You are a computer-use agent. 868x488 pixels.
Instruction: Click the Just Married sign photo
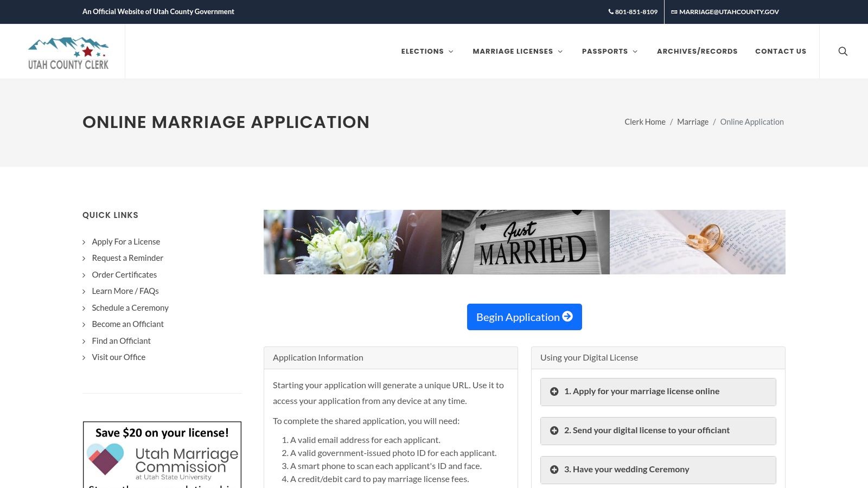(526, 242)
